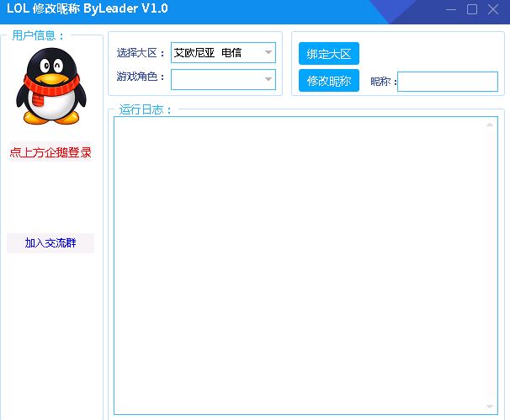
Task: Maximize the LOL 修改昵称 window
Action: [x=472, y=9]
